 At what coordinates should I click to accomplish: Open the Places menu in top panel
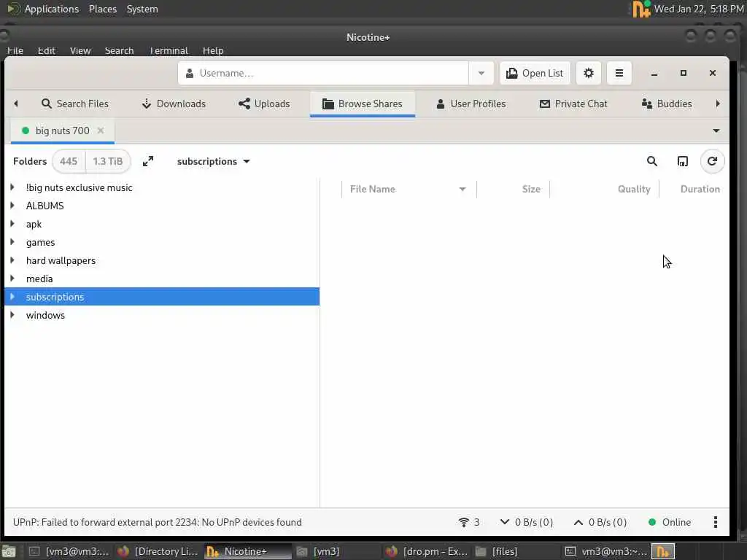[102, 9]
